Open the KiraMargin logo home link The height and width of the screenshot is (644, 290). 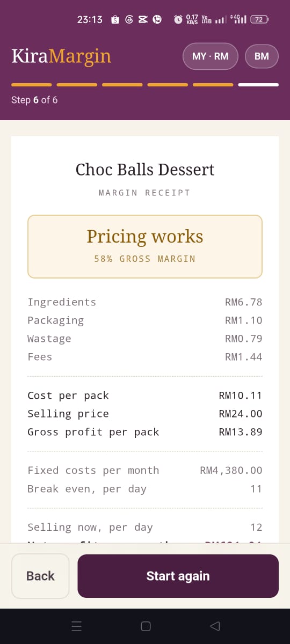tap(61, 56)
